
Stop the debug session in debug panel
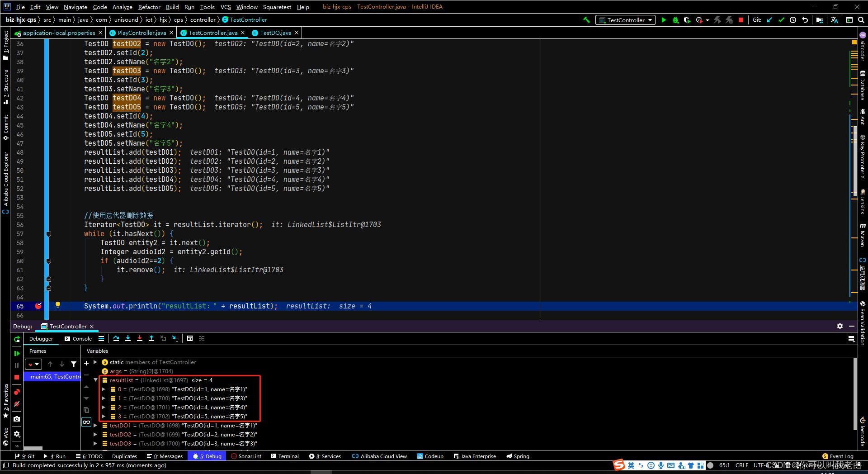(17, 377)
